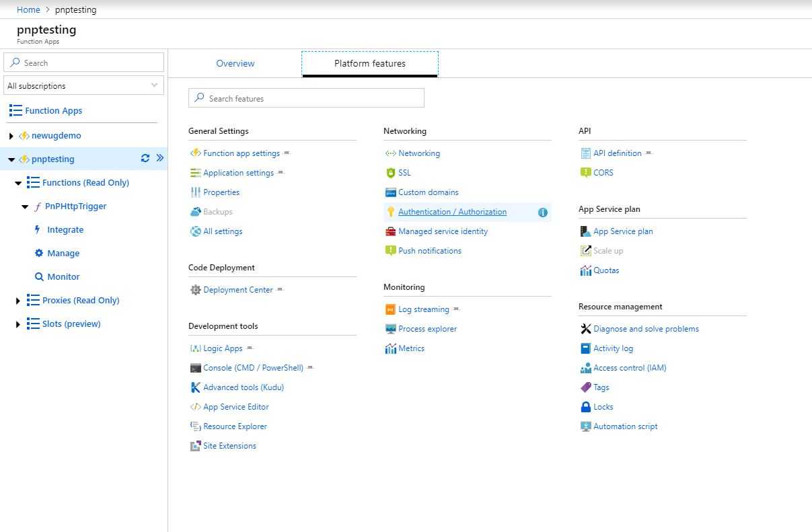The image size is (812, 532).
Task: Click the Authentication key icon
Action: [391, 212]
